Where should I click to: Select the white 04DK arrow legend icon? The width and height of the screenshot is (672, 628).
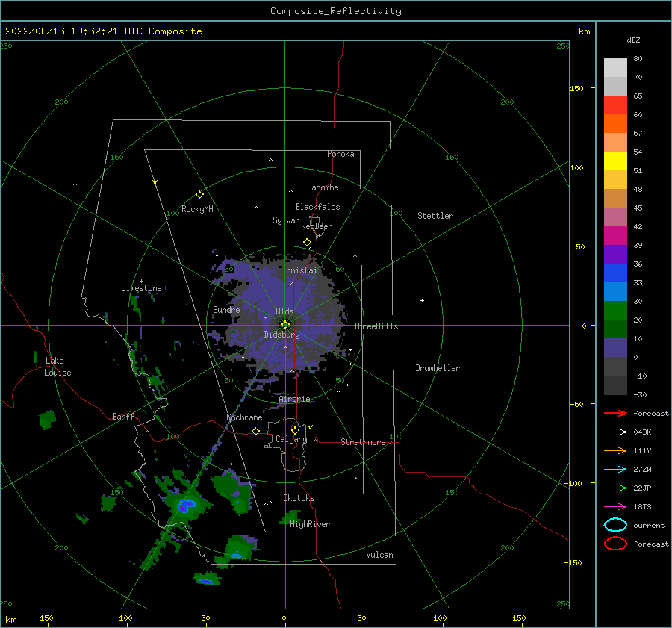point(615,432)
